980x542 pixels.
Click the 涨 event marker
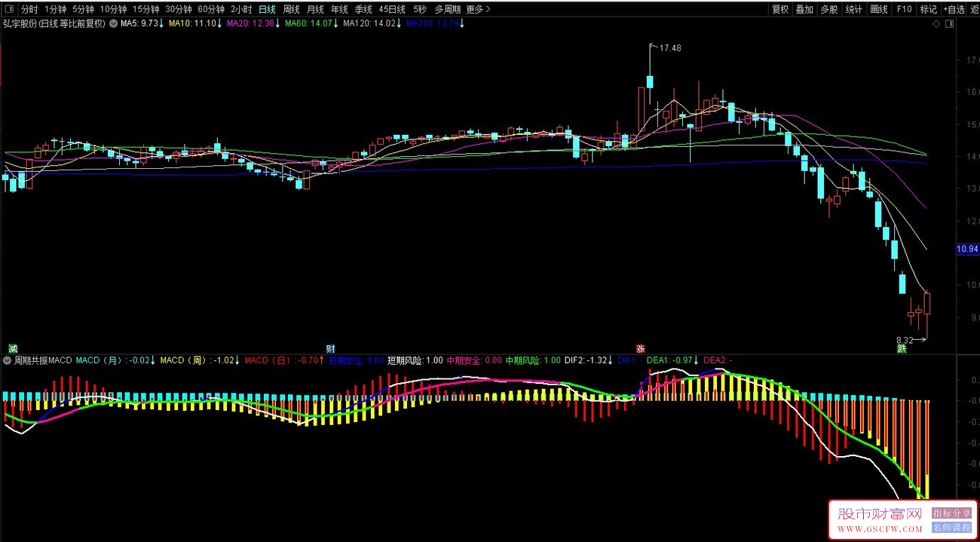[641, 348]
